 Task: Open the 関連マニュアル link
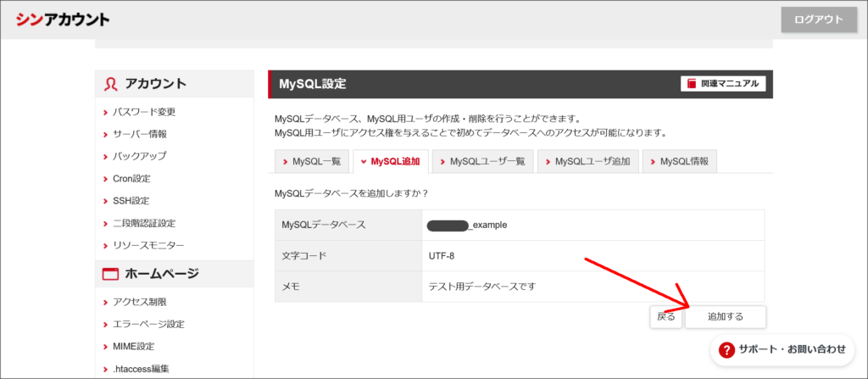[x=723, y=84]
